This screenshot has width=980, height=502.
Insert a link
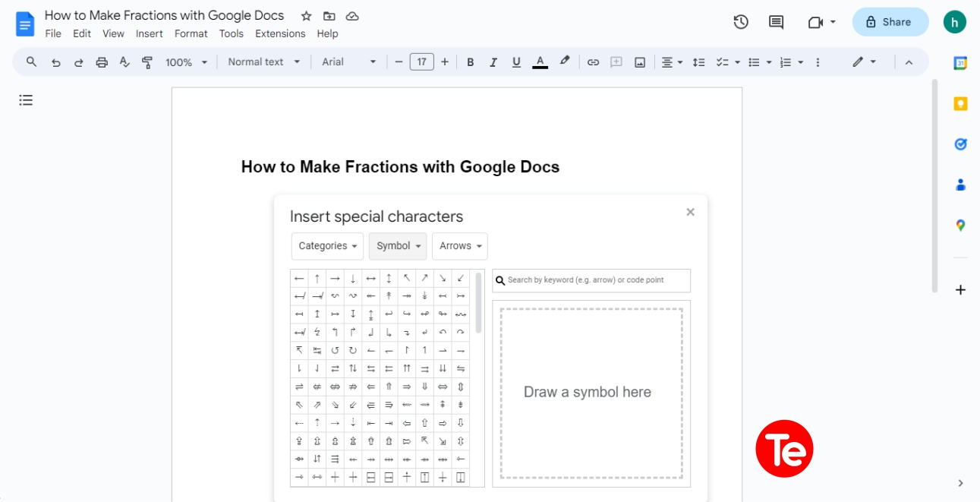594,62
